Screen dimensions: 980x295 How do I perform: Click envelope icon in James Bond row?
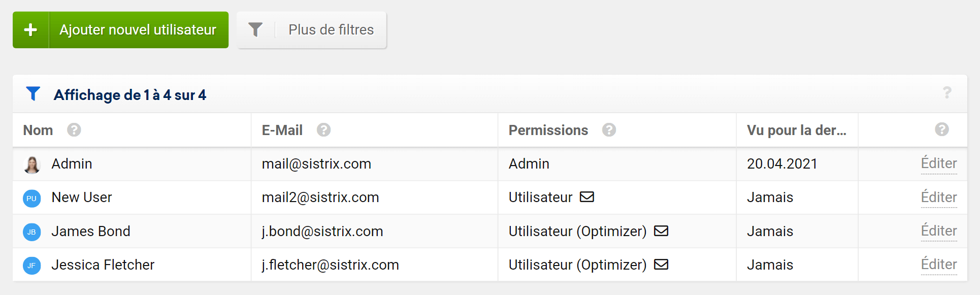(661, 231)
